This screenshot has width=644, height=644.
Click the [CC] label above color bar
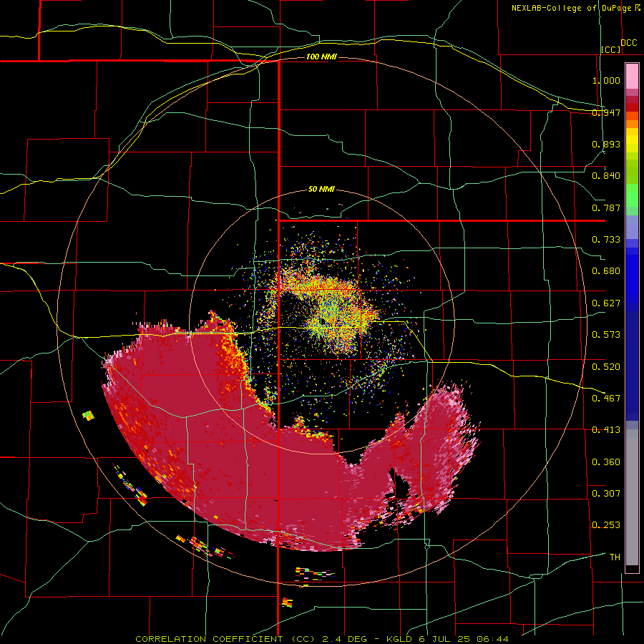point(611,49)
